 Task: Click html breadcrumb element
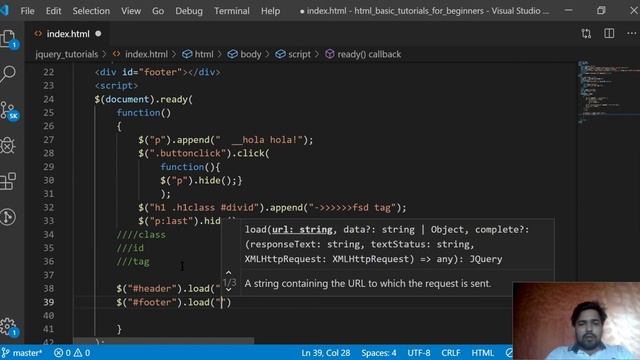[198, 54]
